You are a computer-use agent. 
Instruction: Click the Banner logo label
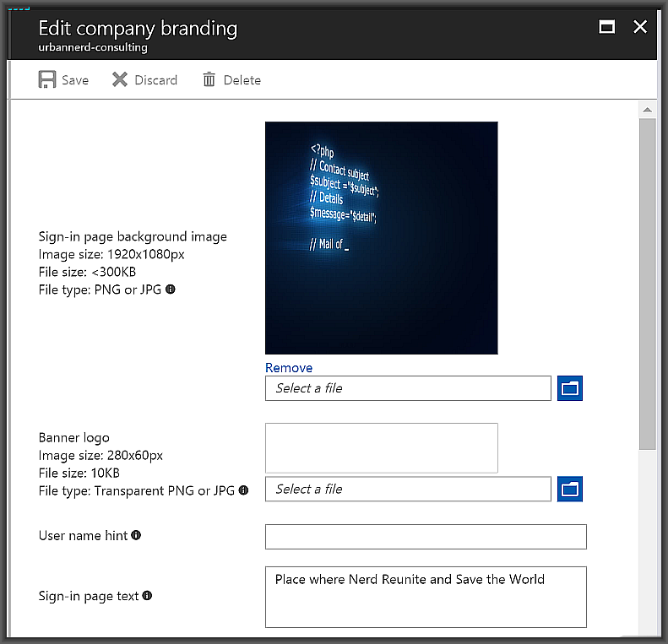click(x=73, y=438)
